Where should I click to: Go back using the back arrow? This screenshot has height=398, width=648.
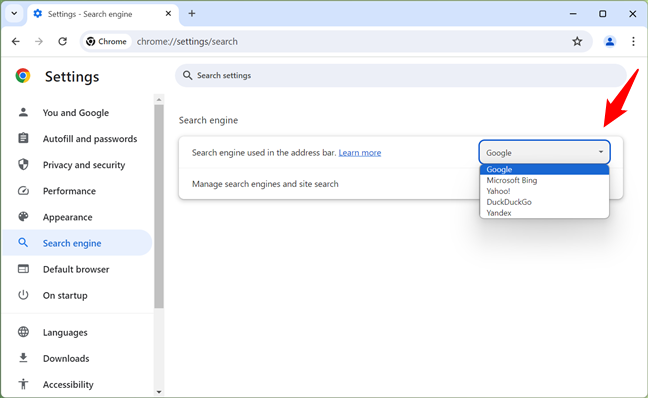pos(16,41)
